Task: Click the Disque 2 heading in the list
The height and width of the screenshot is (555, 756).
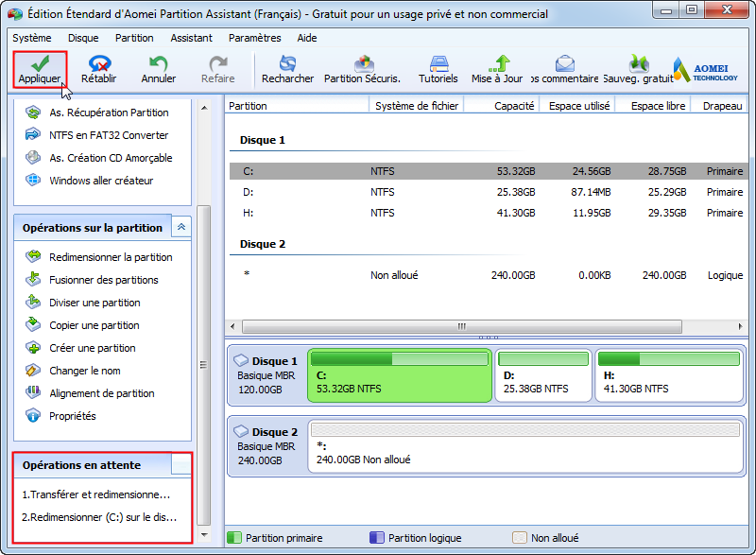Action: click(263, 244)
